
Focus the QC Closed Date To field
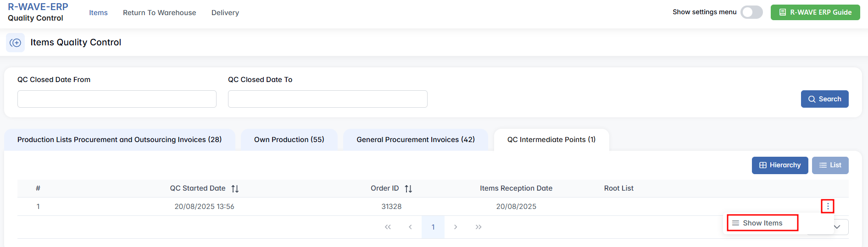(x=328, y=99)
